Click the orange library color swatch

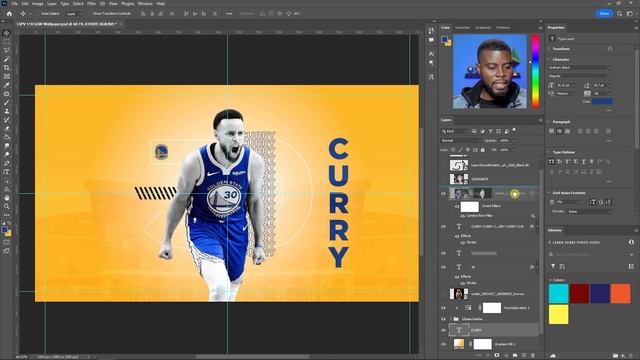[621, 293]
